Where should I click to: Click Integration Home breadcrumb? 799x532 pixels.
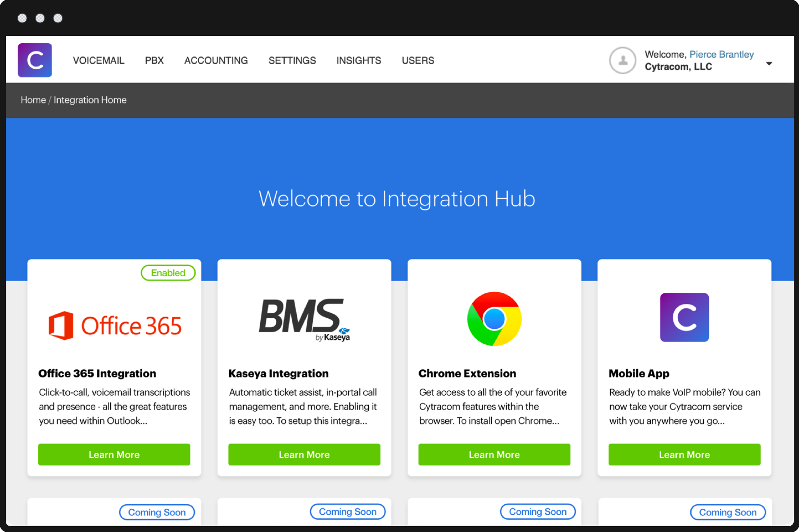point(90,100)
